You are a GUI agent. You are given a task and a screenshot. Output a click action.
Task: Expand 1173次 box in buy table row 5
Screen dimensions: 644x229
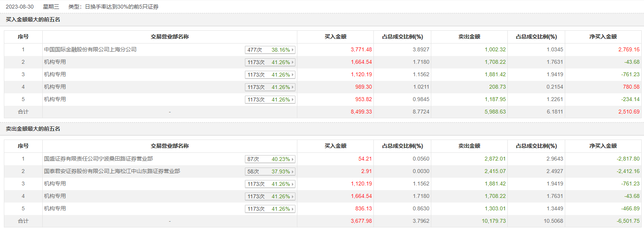point(270,100)
